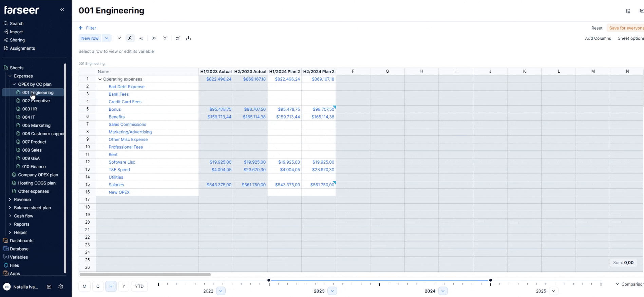Switch time granularity to Q (quarterly)
The height and width of the screenshot is (297, 644).
(98, 286)
